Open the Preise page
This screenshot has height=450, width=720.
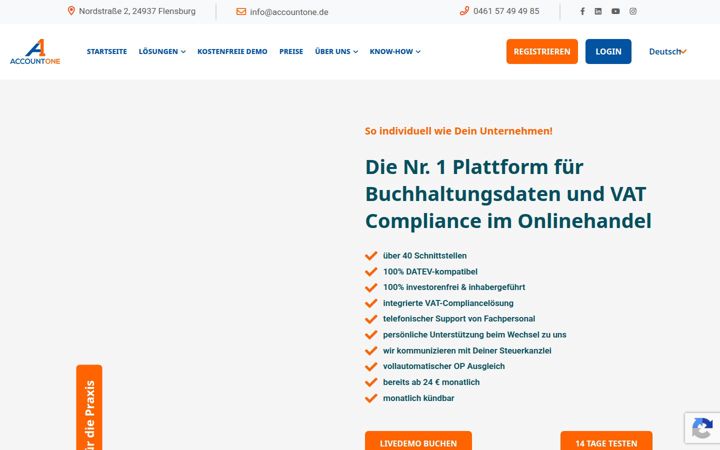click(x=291, y=51)
